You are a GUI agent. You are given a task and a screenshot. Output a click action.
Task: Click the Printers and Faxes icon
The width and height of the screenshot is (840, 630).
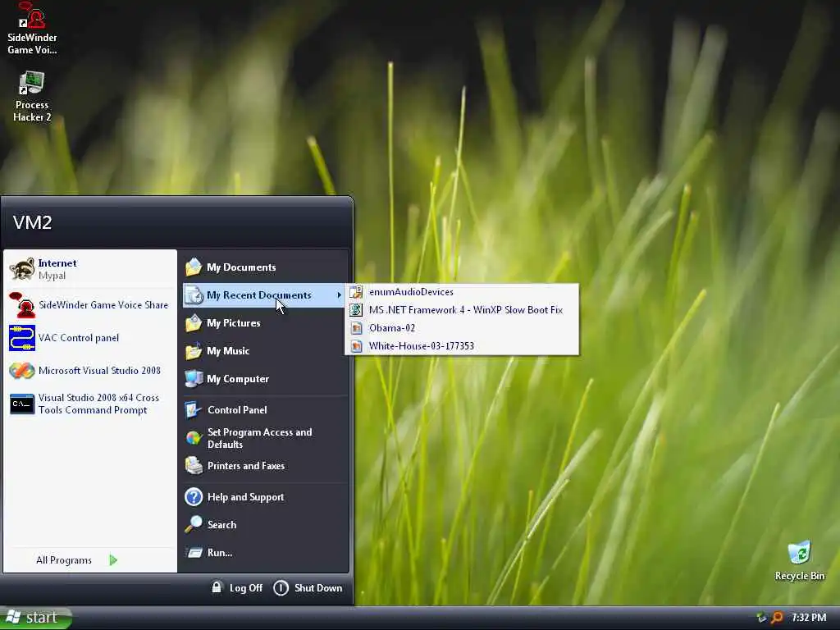[x=194, y=466]
